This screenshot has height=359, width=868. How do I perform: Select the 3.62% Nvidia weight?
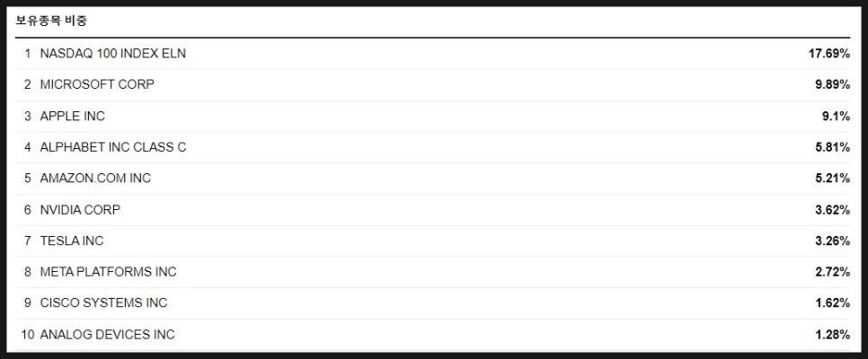(x=833, y=210)
